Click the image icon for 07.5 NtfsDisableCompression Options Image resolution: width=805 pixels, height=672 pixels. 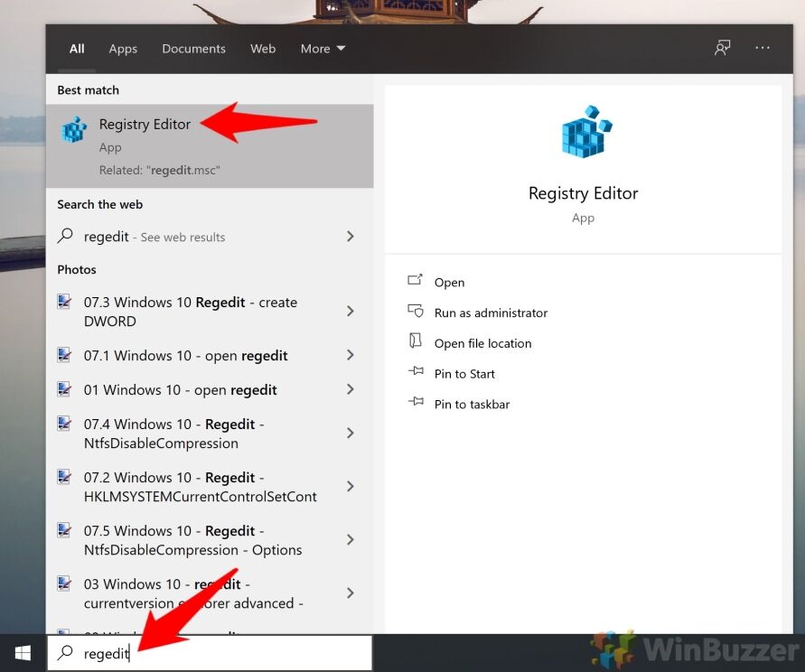point(63,530)
